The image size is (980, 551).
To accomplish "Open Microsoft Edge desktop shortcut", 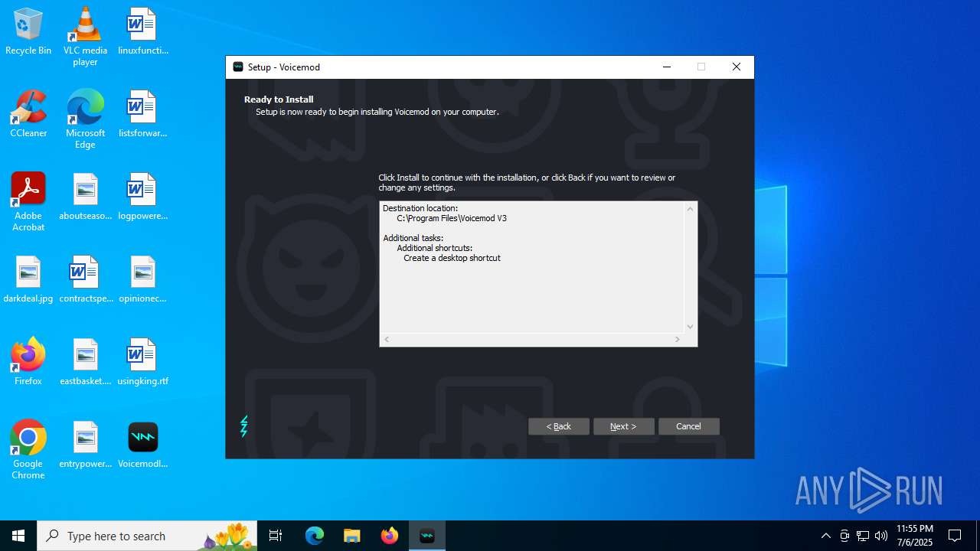I will point(85,119).
